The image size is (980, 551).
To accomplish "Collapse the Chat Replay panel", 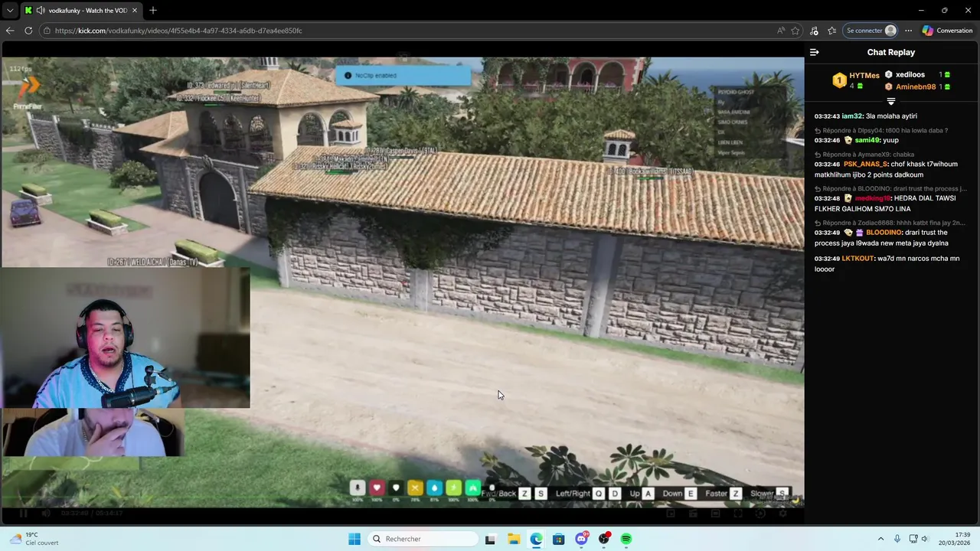I will [x=815, y=52].
